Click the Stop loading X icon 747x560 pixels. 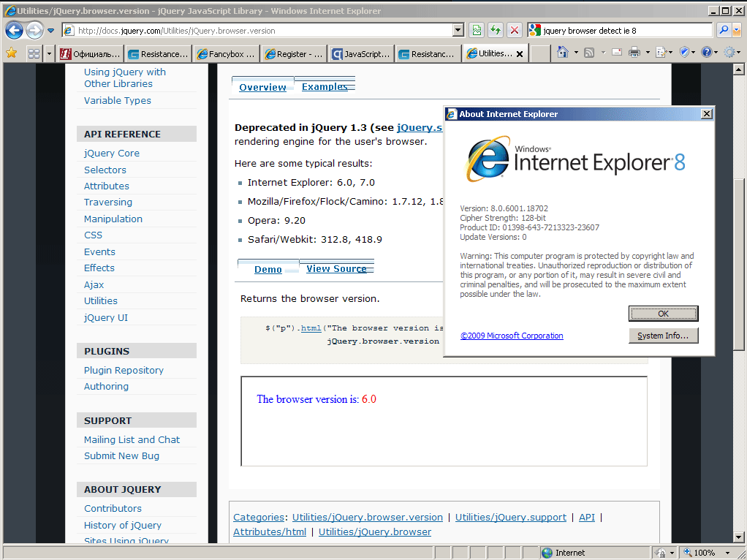[x=515, y=30]
